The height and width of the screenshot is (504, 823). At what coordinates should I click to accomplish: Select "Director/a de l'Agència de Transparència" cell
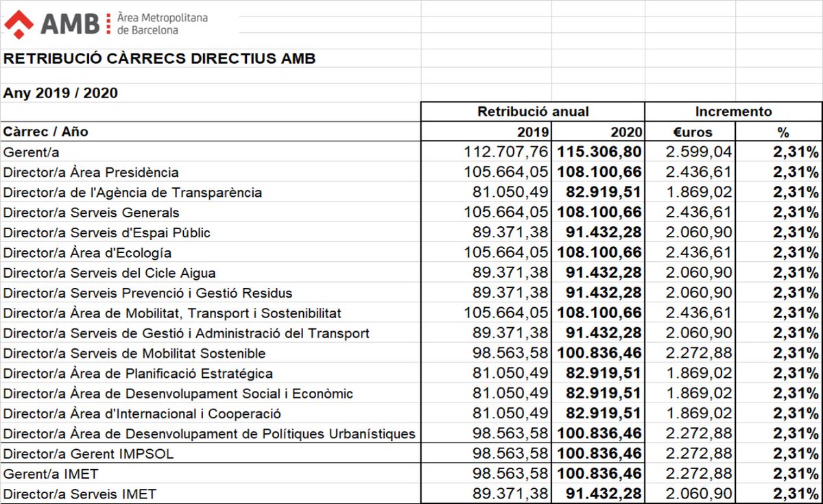211,192
